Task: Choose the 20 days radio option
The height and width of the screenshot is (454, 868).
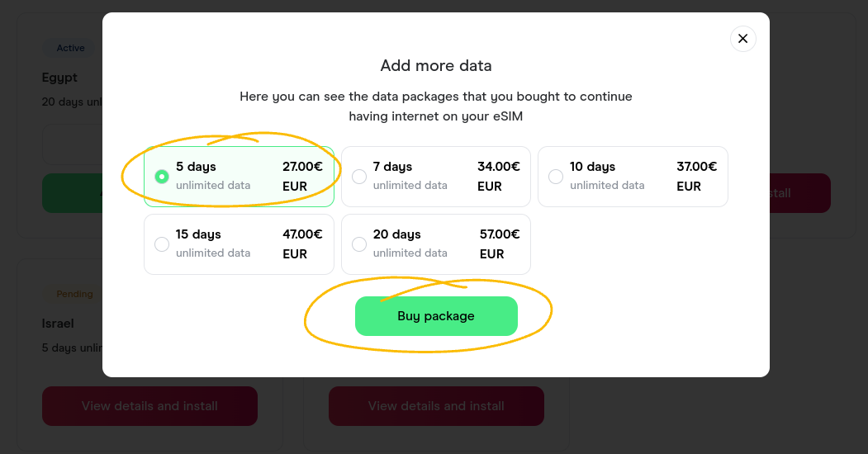Action: point(359,244)
